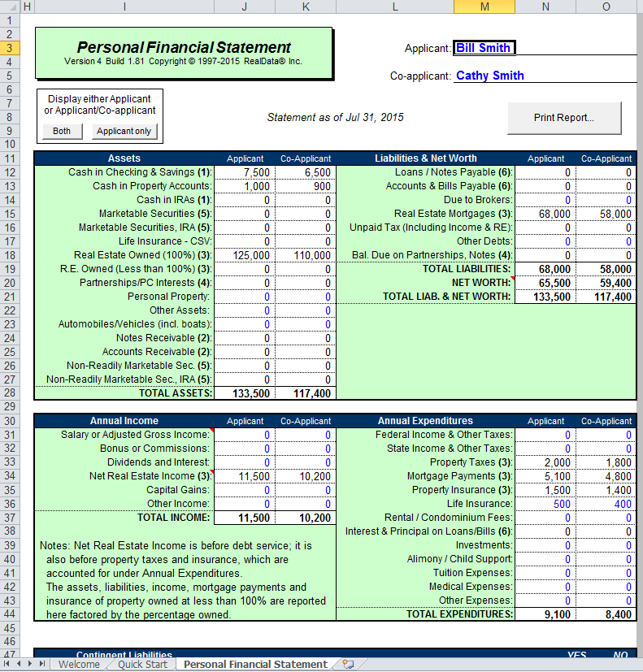Image resolution: width=643 pixels, height=672 pixels.
Task: Select row 11 header
Action: 10,158
